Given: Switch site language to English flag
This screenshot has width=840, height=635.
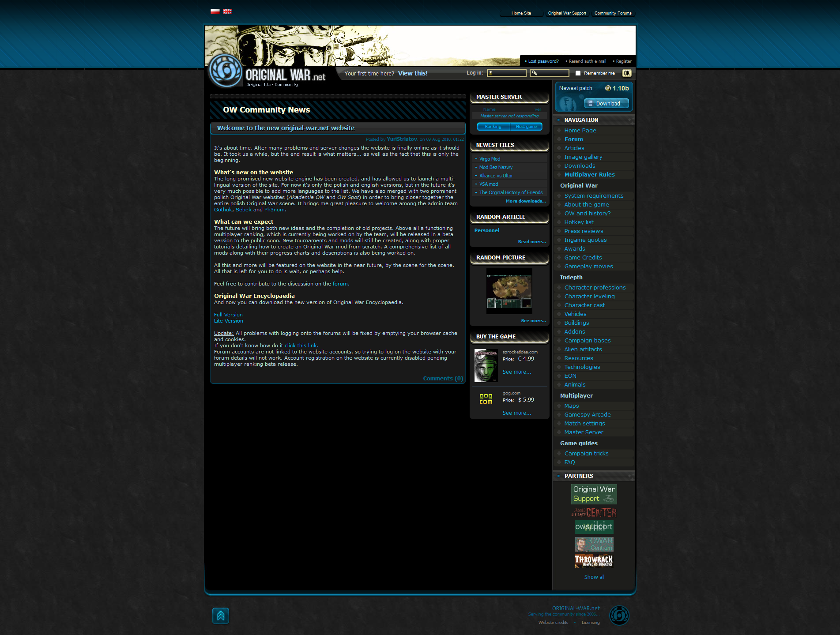Looking at the screenshot, I should tap(227, 11).
